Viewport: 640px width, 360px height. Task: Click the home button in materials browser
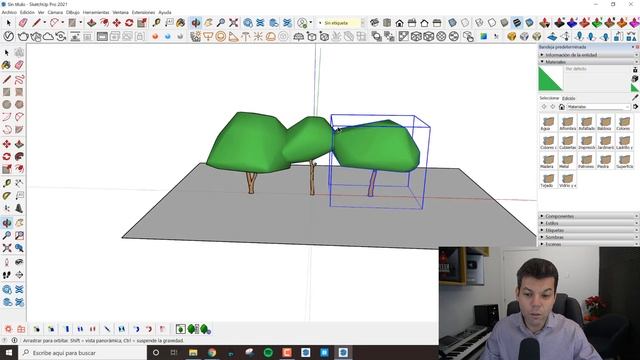click(x=562, y=107)
